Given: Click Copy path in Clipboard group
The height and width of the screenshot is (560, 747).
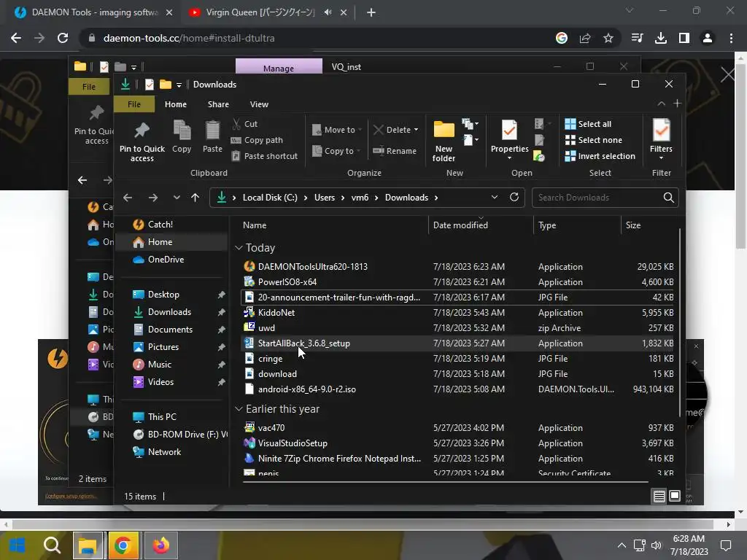Looking at the screenshot, I should coord(258,140).
